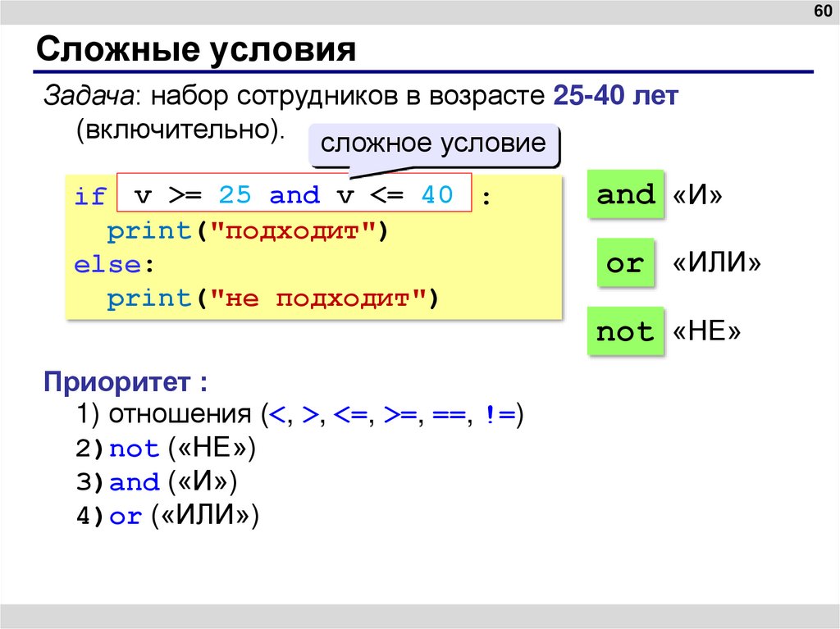Image resolution: width=840 pixels, height=629 pixels.
Task: Select the green "and" operator box
Action: 625,194
